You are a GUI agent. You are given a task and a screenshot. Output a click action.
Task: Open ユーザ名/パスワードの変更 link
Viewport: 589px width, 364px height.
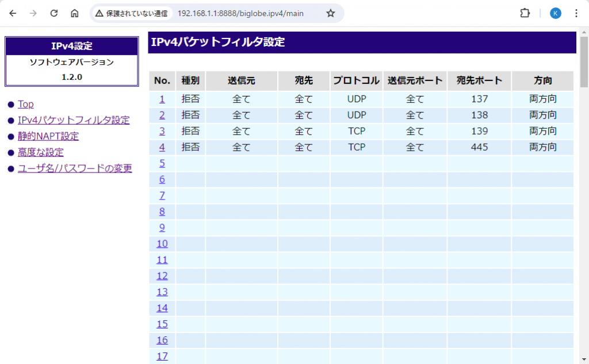[x=75, y=168]
